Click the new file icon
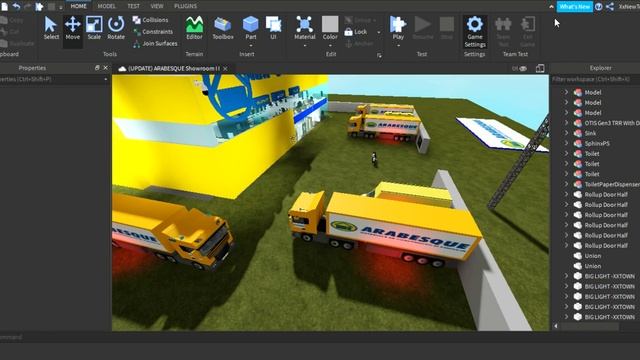The width and height of the screenshot is (640, 360). point(4,6)
